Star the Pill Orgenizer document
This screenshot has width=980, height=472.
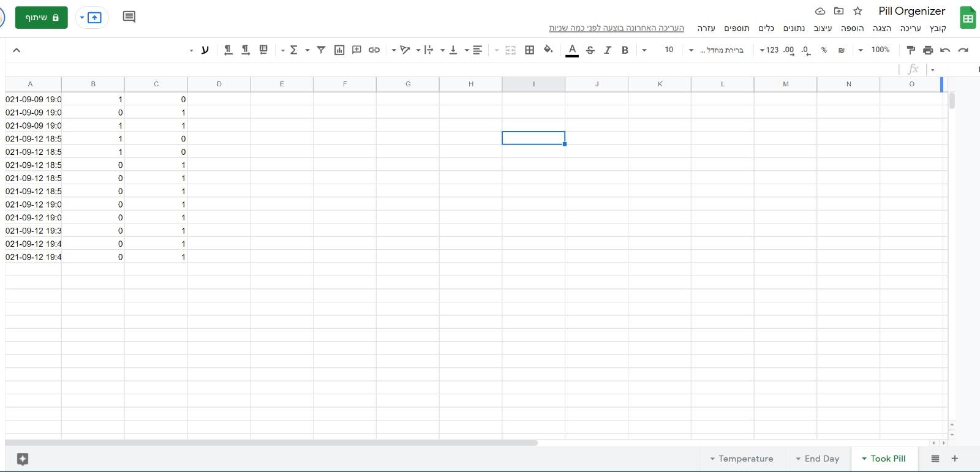[x=858, y=11]
